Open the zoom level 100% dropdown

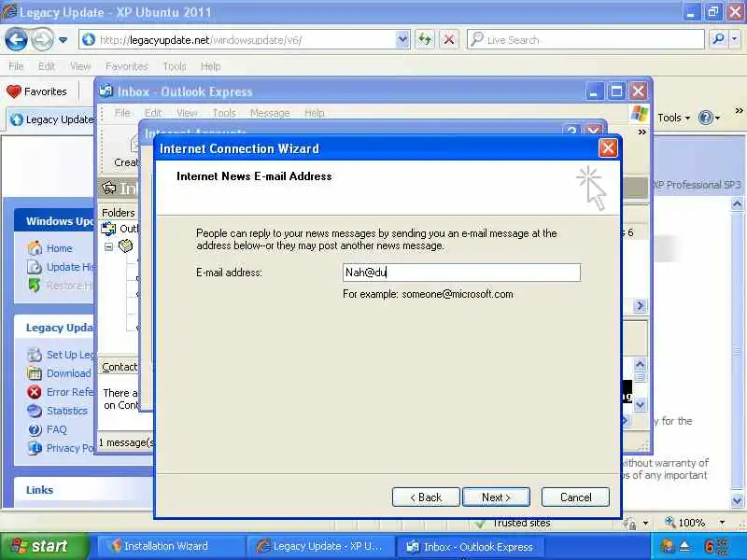pyautogui.click(x=722, y=523)
